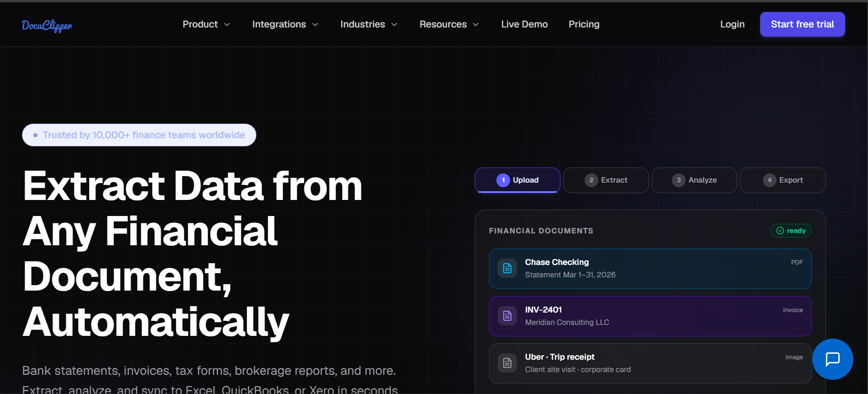Select the Uber Trip receipt card
The image size is (868, 394).
(x=650, y=363)
